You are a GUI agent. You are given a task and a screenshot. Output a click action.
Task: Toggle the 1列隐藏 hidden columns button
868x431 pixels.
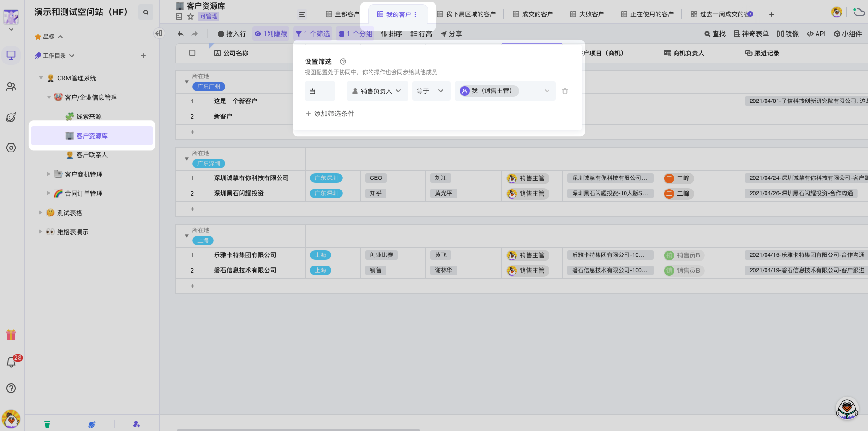click(x=271, y=34)
